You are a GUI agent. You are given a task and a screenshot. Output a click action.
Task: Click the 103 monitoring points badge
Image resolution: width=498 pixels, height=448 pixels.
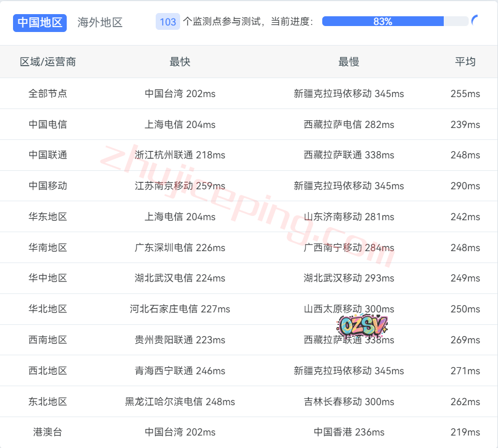[168, 22]
